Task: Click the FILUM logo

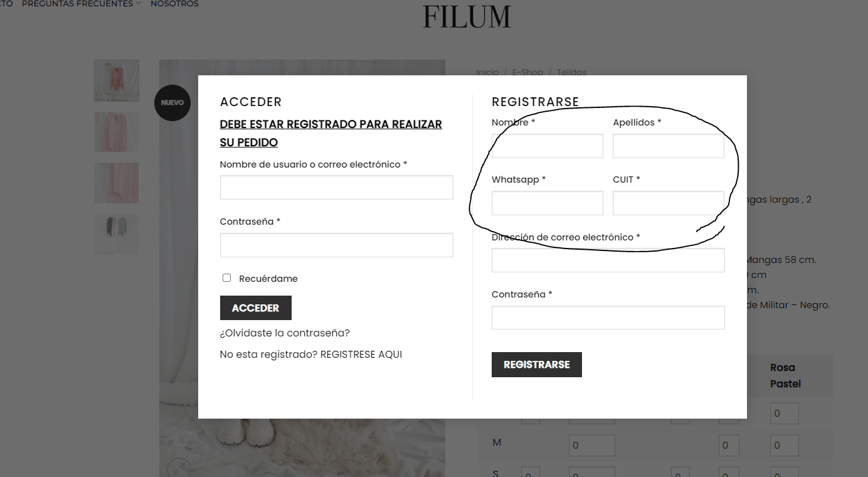Action: (467, 16)
